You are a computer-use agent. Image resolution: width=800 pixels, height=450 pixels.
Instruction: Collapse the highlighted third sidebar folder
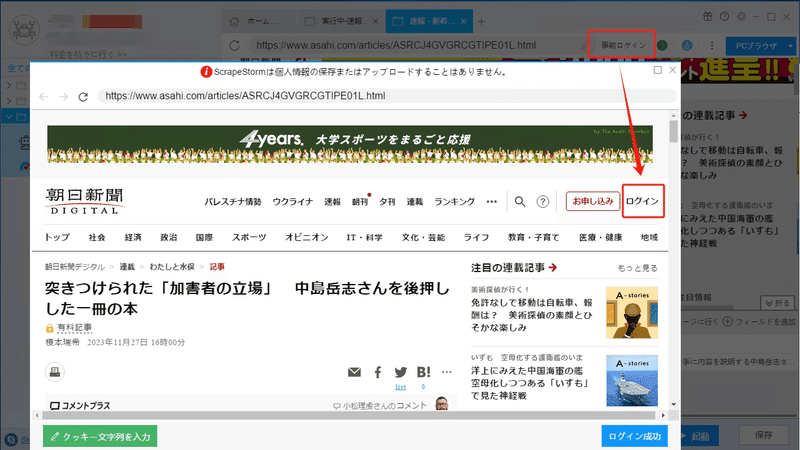click(9, 117)
